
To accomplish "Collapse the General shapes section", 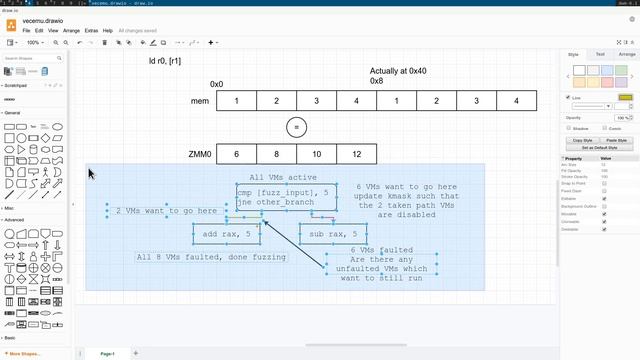I will (11, 113).
